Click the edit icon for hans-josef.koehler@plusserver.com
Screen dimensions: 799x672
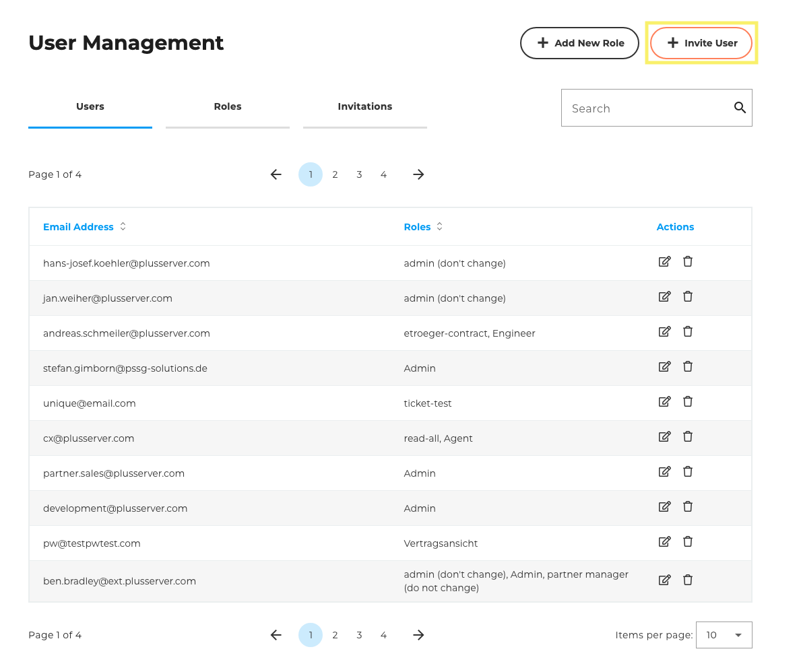(x=664, y=261)
